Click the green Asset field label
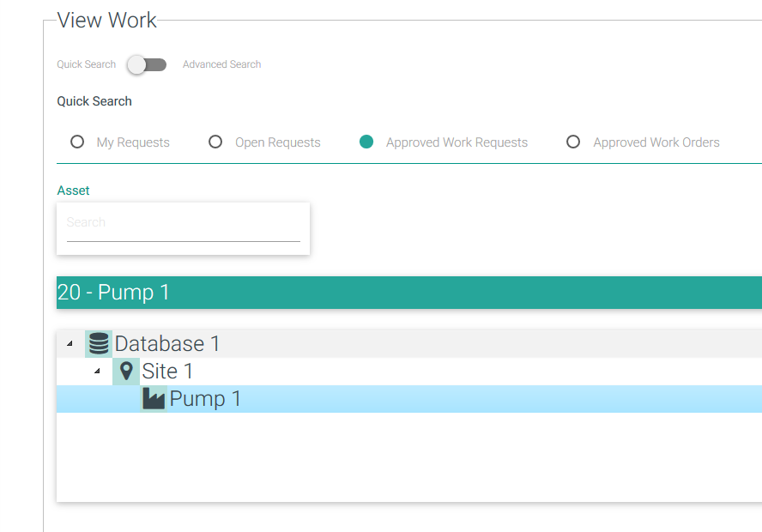This screenshot has width=762, height=532. [x=73, y=190]
